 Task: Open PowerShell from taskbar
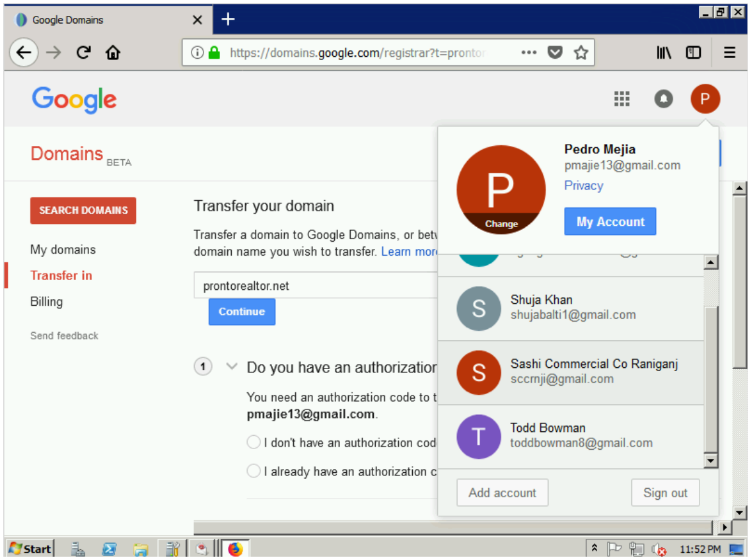click(x=109, y=549)
